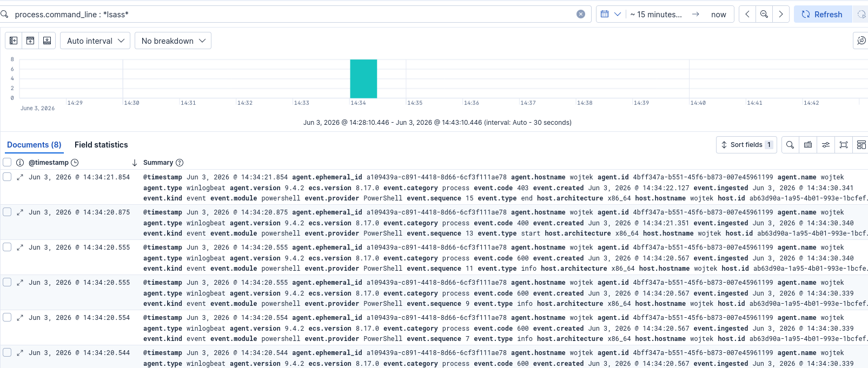
Task: Open the calendar date quick menu
Action: click(x=611, y=14)
